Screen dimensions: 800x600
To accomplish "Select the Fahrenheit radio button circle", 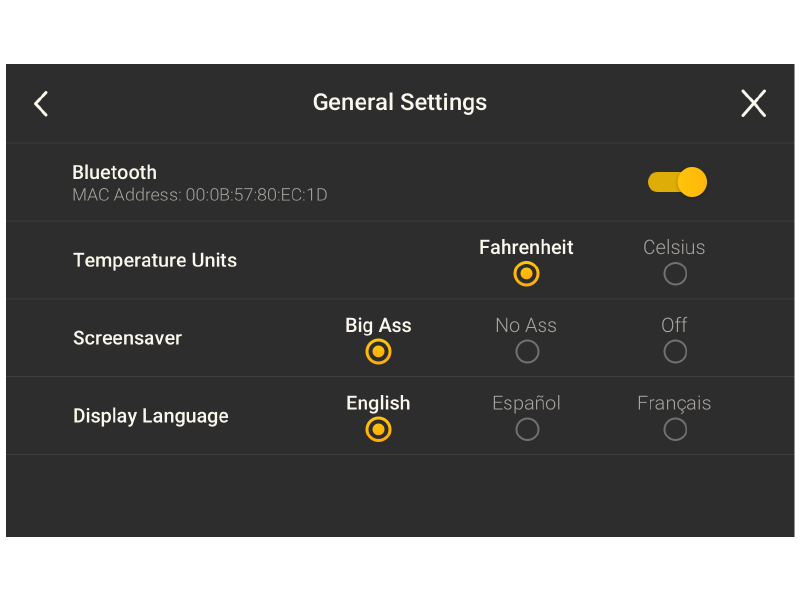I will click(526, 274).
